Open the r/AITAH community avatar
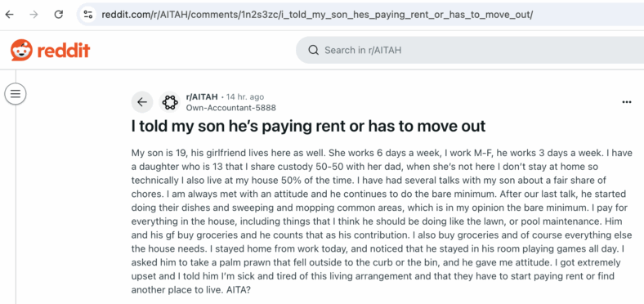644x304 pixels. (170, 102)
